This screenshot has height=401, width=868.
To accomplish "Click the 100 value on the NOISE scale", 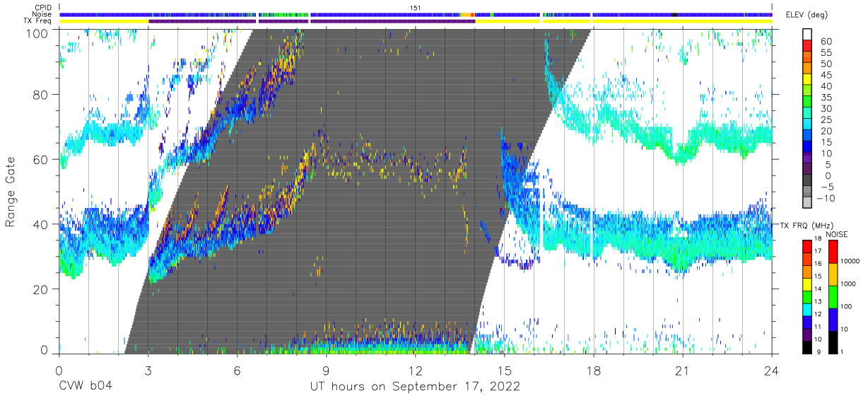I will point(845,306).
